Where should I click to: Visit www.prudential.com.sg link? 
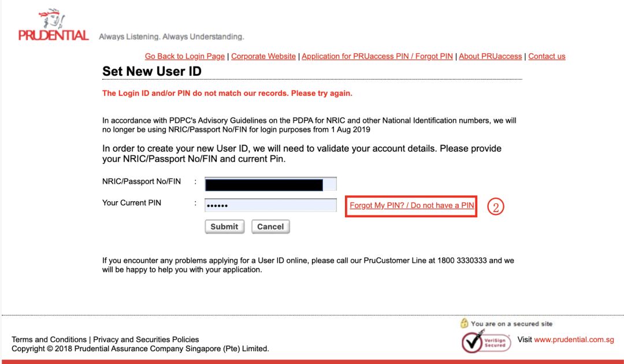(x=574, y=340)
